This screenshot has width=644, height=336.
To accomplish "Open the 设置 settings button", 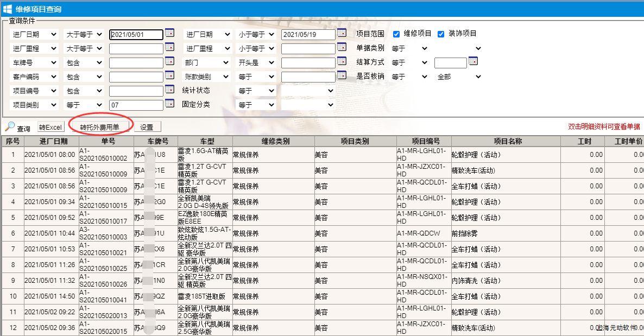I will [x=147, y=128].
